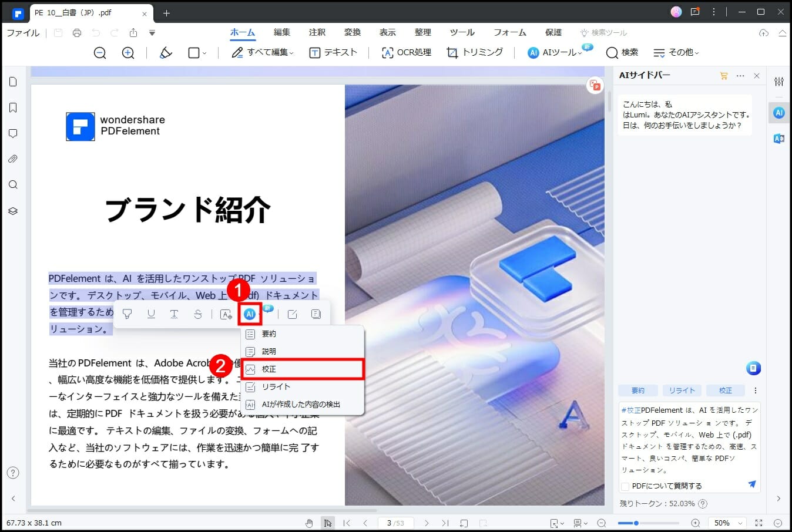This screenshot has width=792, height=532.
Task: Adjust the zoom slider in status bar
Action: pyautogui.click(x=636, y=523)
